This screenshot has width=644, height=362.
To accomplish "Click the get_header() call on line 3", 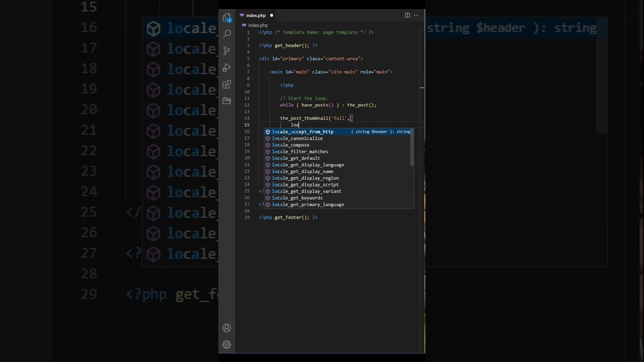I will tap(292, 45).
